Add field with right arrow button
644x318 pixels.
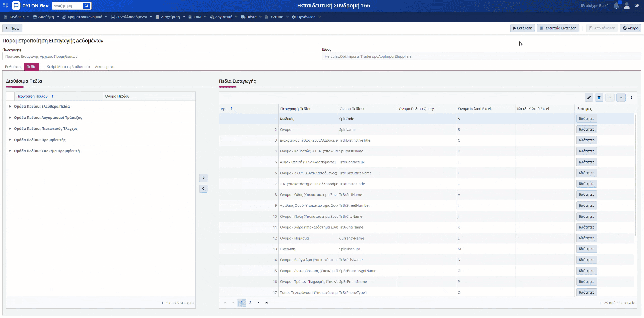pos(203,178)
